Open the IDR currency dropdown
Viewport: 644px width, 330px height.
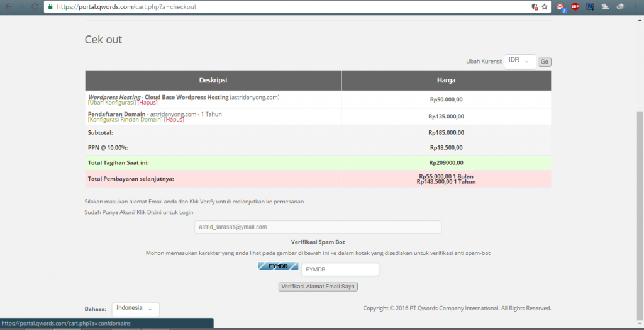[519, 61]
